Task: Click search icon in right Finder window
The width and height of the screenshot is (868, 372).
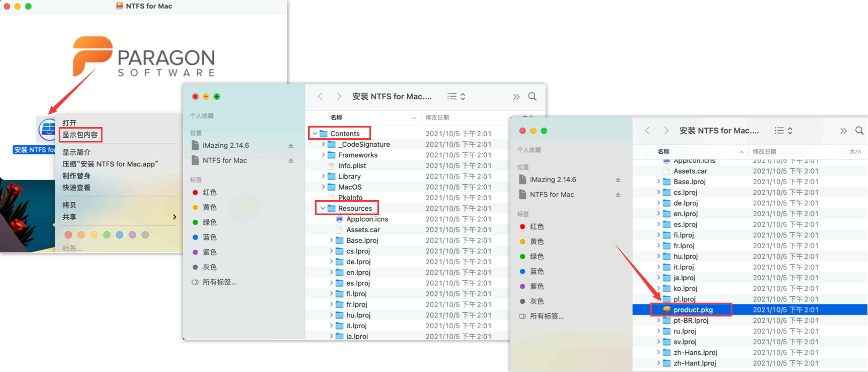Action: click(859, 131)
